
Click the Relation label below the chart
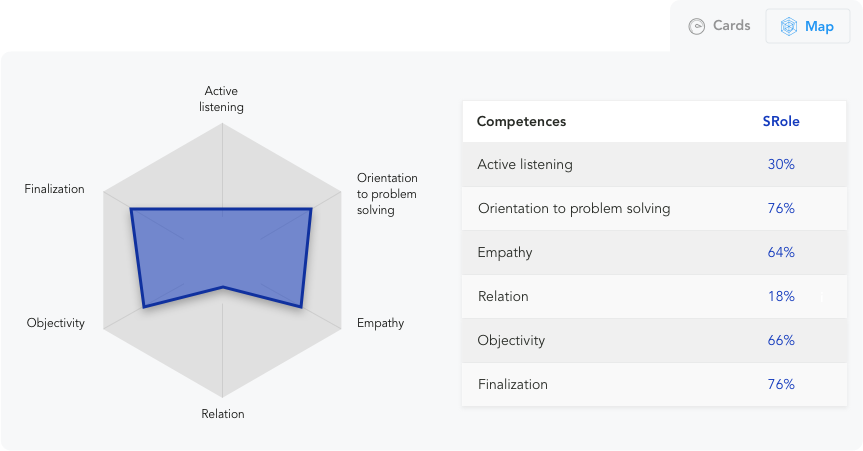coord(222,414)
